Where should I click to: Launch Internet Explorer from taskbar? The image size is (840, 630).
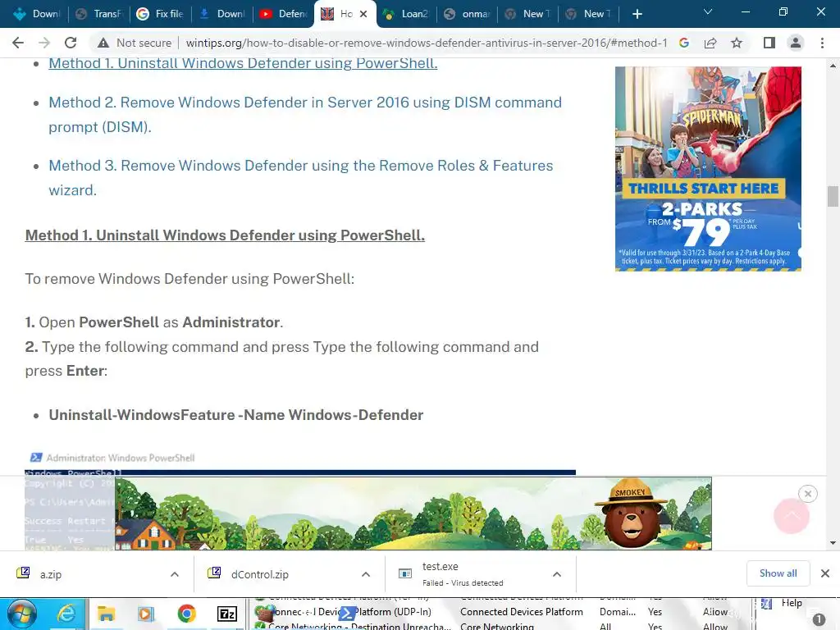(x=66, y=614)
